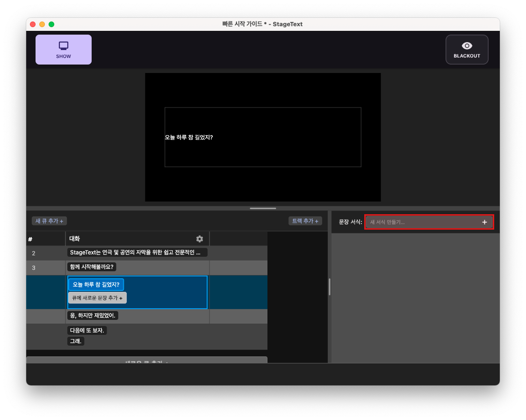
Task: Click the # column header
Action: 30,239
